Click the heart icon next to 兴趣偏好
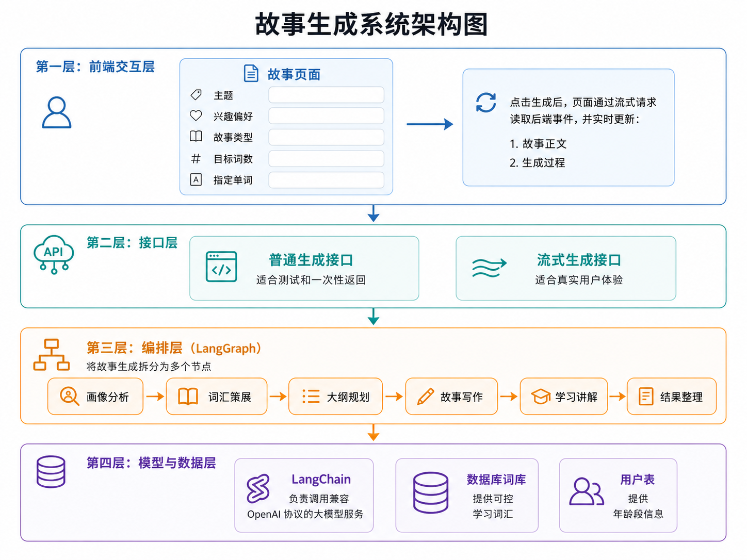 point(196,116)
